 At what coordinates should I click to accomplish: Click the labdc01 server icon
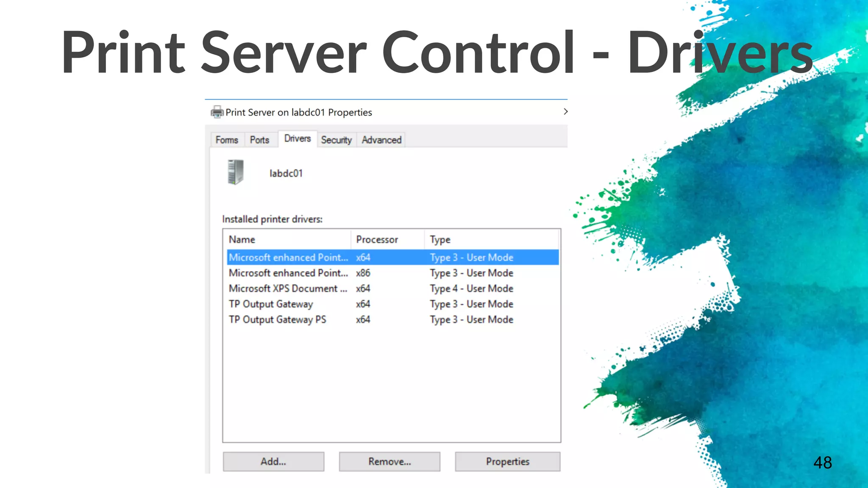pyautogui.click(x=236, y=172)
